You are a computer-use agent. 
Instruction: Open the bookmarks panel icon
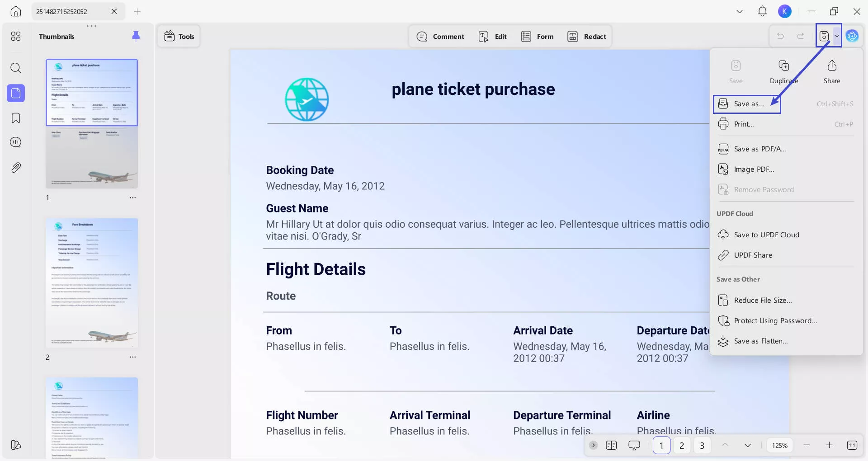(x=16, y=118)
